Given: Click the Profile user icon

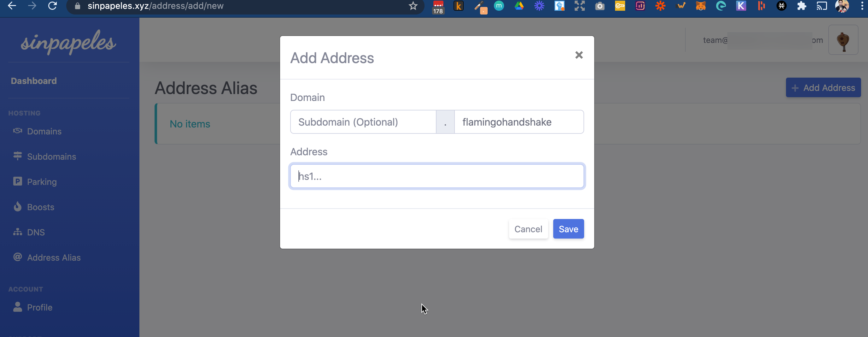Looking at the screenshot, I should [x=18, y=307].
